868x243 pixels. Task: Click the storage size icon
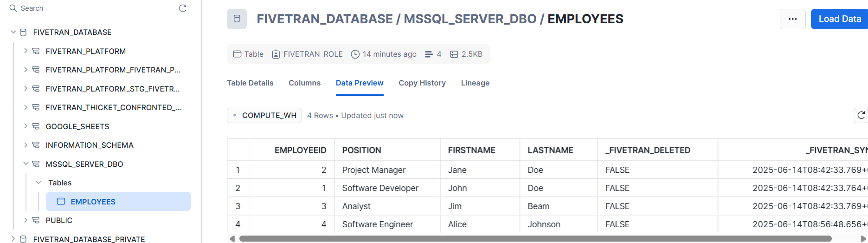(x=454, y=54)
